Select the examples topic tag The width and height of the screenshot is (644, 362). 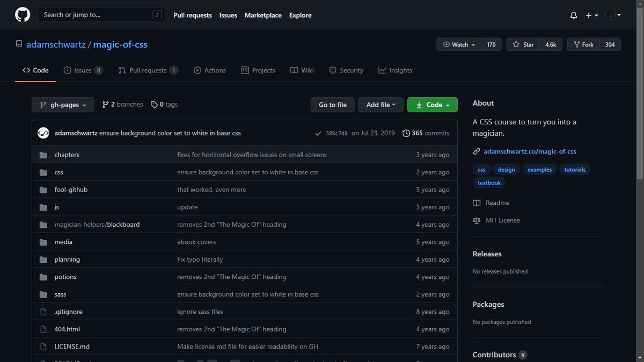[539, 169]
